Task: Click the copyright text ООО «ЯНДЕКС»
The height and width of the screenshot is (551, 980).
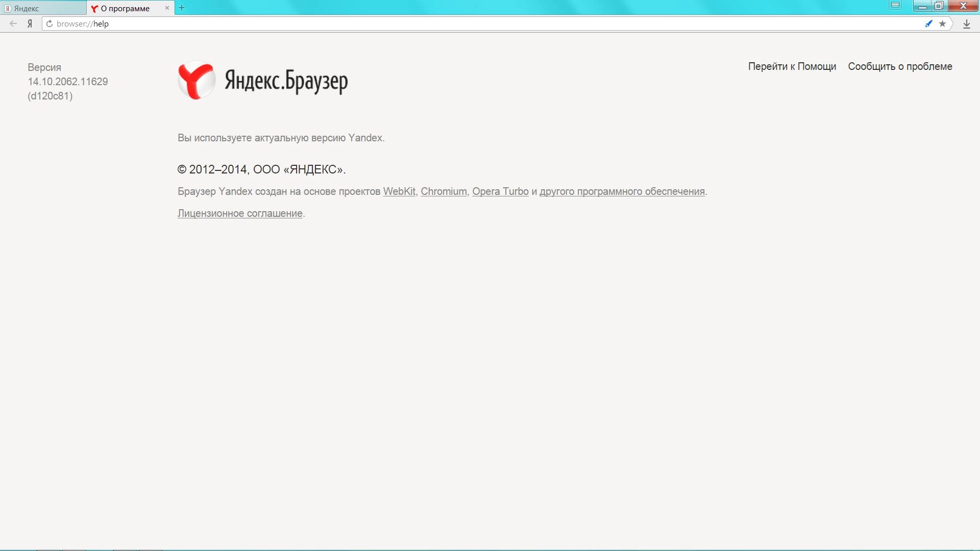Action: (x=299, y=169)
